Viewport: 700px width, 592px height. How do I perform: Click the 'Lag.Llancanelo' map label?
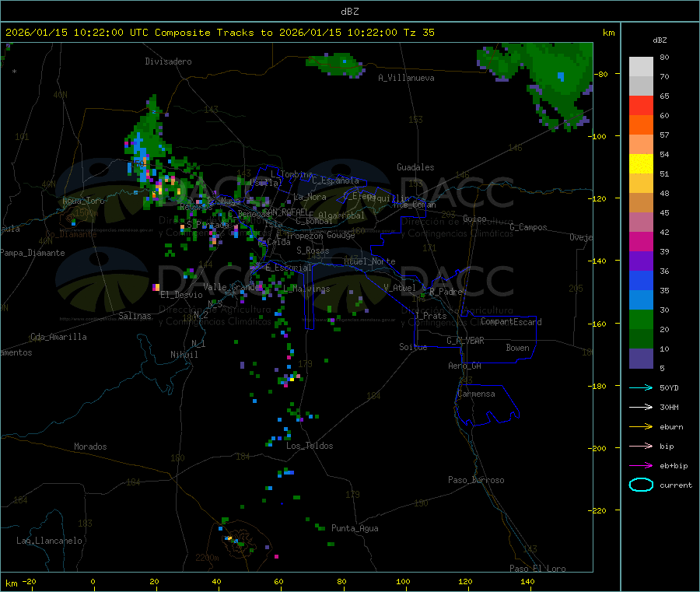click(x=49, y=541)
